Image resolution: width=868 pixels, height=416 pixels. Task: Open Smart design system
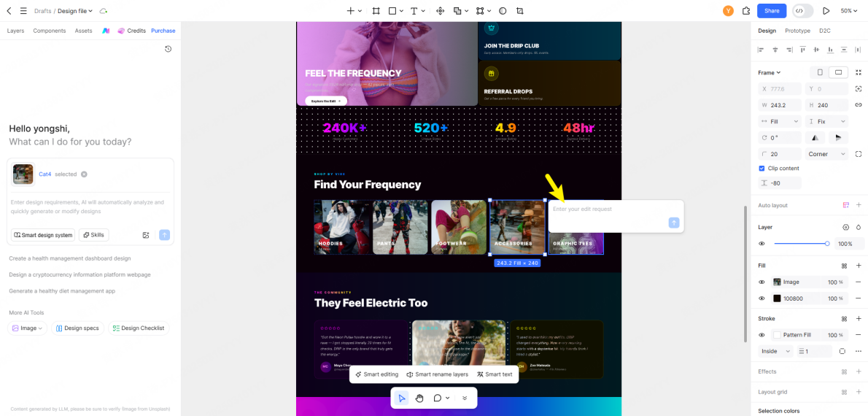42,235
